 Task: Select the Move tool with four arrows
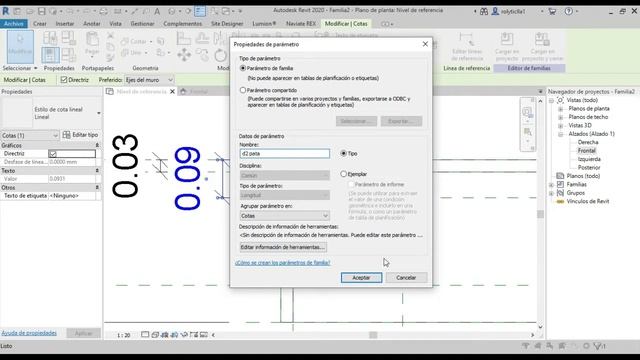pyautogui.click(x=184, y=54)
